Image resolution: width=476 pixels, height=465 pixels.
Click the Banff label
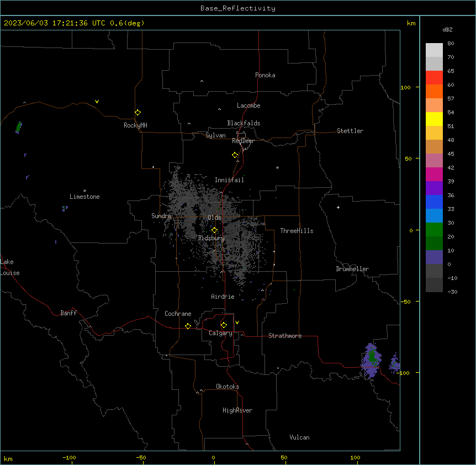click(68, 313)
